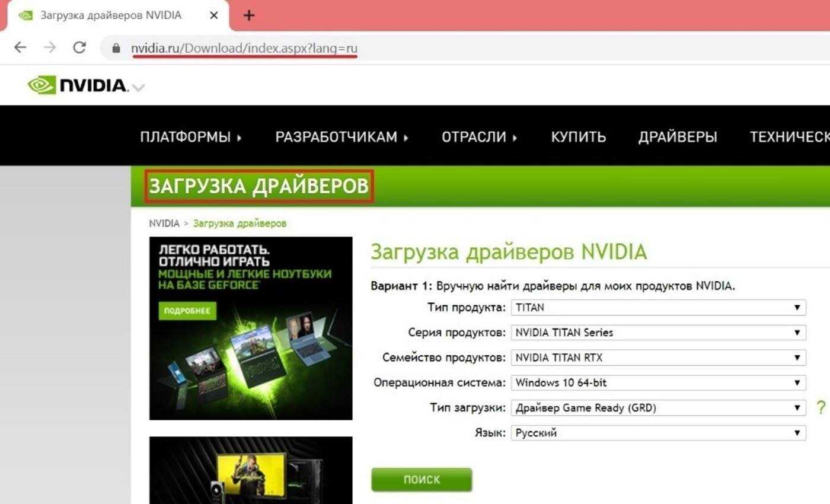Open the Серия продуктов dropdown
This screenshot has height=504, width=830.
tap(658, 333)
